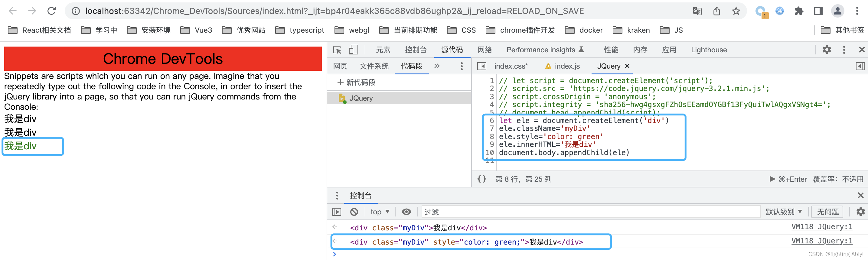Pretty print the code with braces icon
The width and height of the screenshot is (868, 260).
pos(481,179)
